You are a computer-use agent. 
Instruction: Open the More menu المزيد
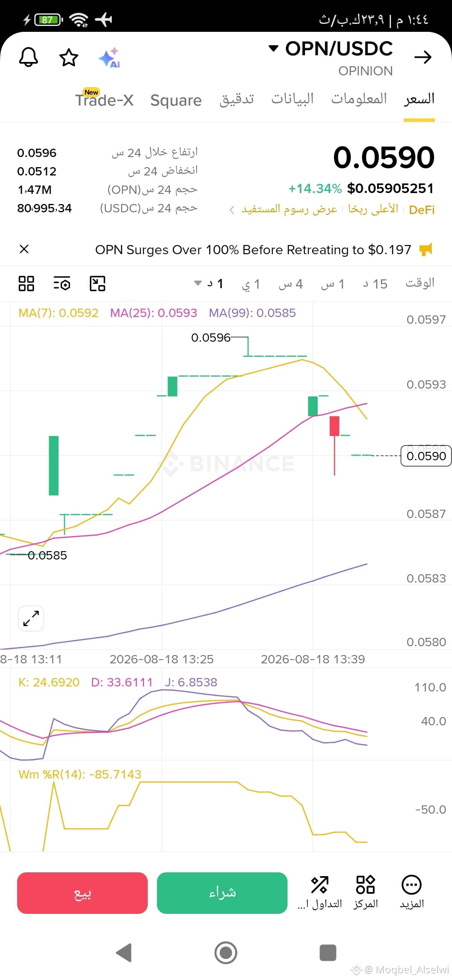tap(412, 892)
